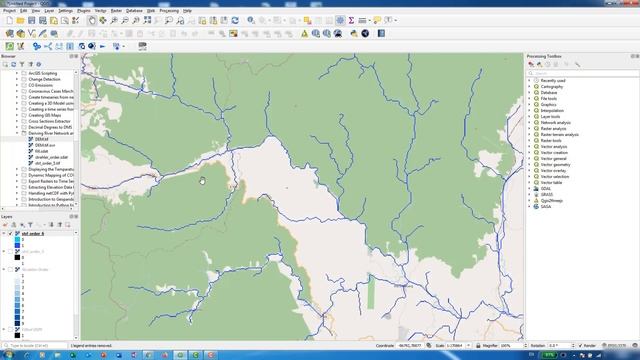Collapse the top strd_order layer legend

point(4,233)
